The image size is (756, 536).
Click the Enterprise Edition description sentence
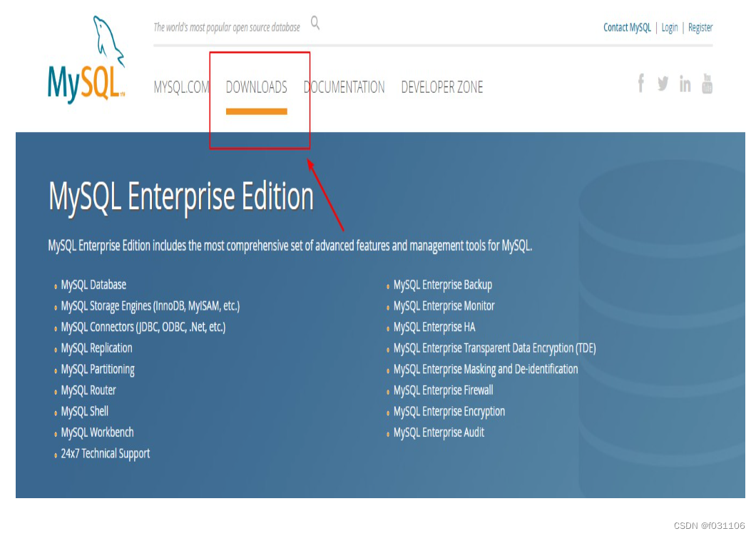[x=290, y=246]
